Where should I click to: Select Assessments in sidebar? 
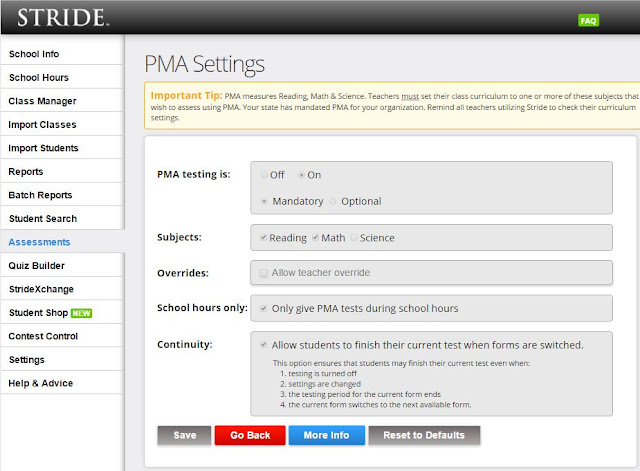click(x=62, y=242)
